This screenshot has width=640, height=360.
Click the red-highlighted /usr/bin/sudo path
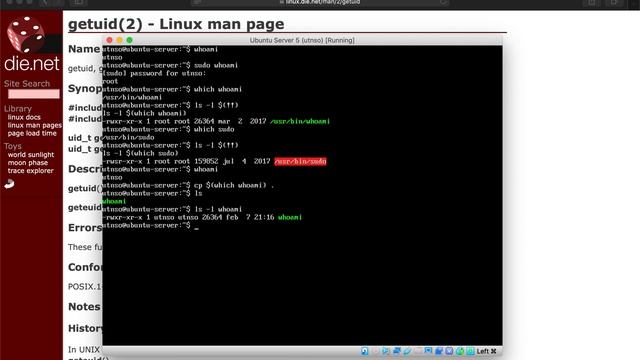(300, 161)
